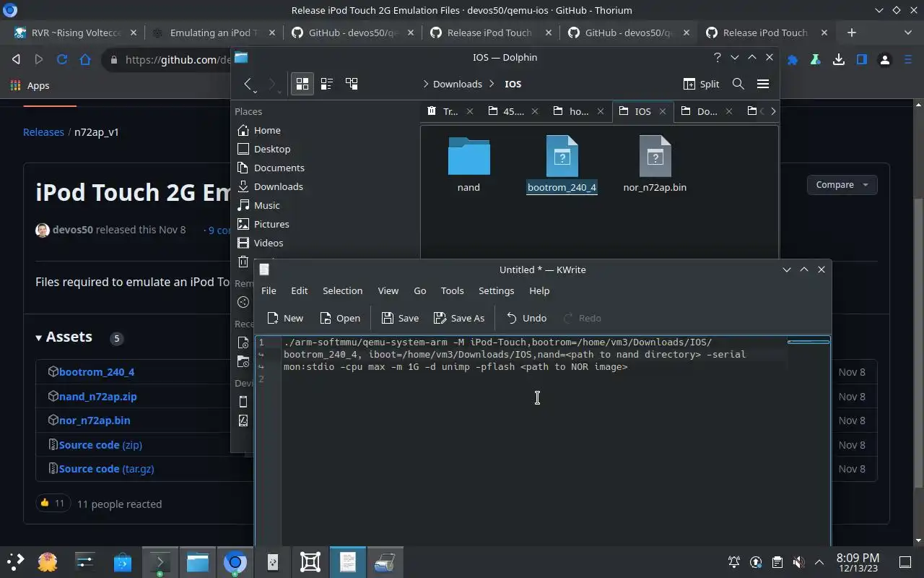Open Discover store from taskbar
The width and height of the screenshot is (924, 578).
tap(123, 561)
